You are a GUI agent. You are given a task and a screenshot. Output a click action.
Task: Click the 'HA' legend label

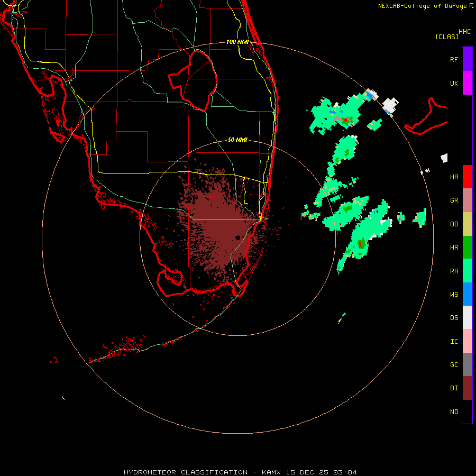[x=454, y=177]
